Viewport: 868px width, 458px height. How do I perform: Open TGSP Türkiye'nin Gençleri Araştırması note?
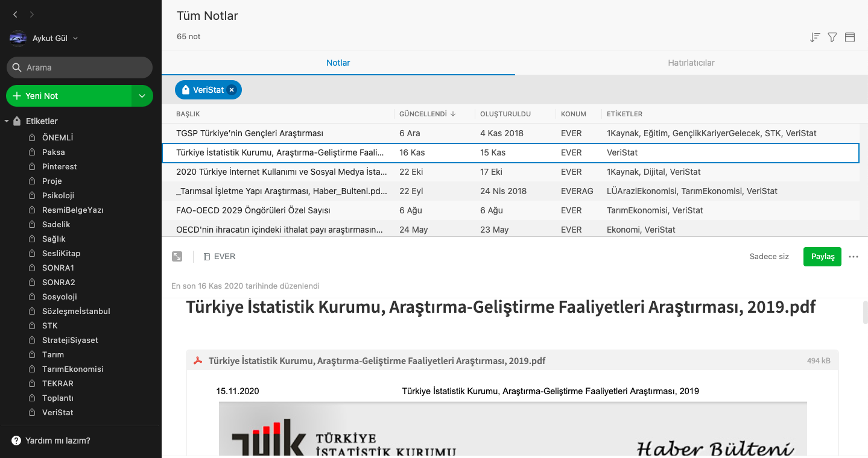click(x=510, y=133)
